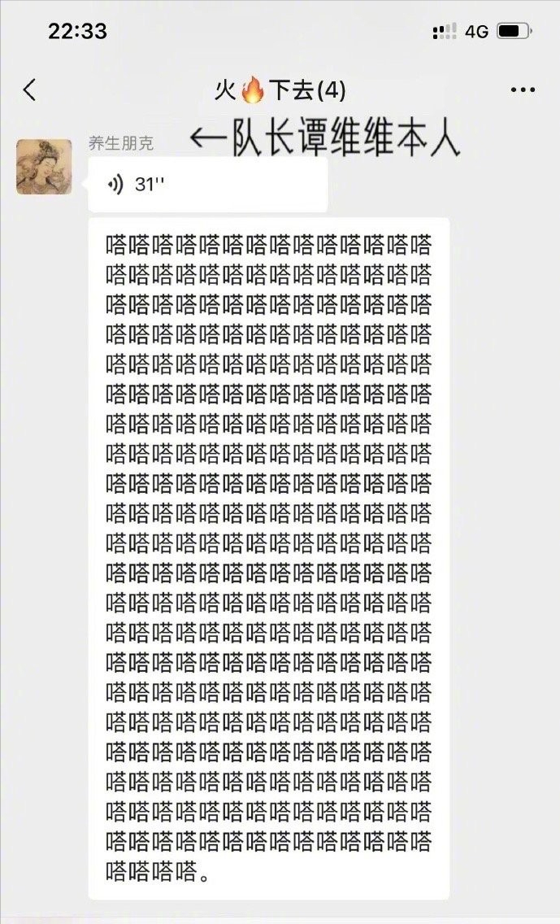
Task: Play the 31-second voice message
Action: pos(207,185)
